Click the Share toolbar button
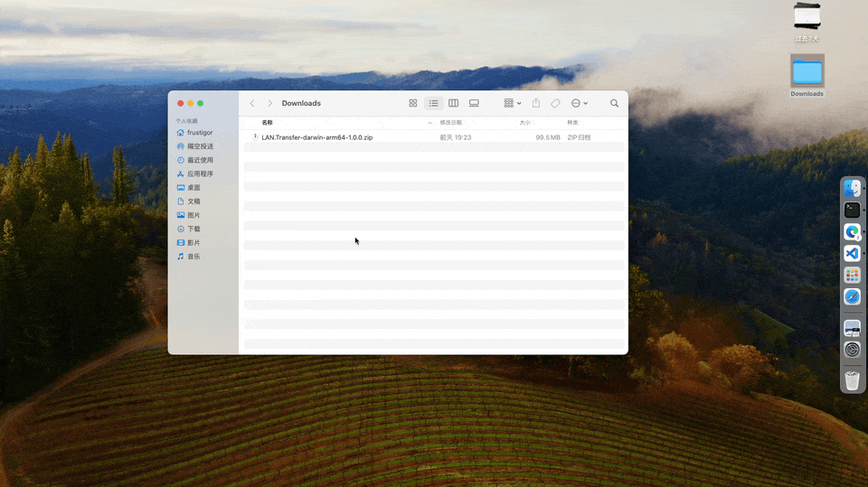 tap(536, 104)
